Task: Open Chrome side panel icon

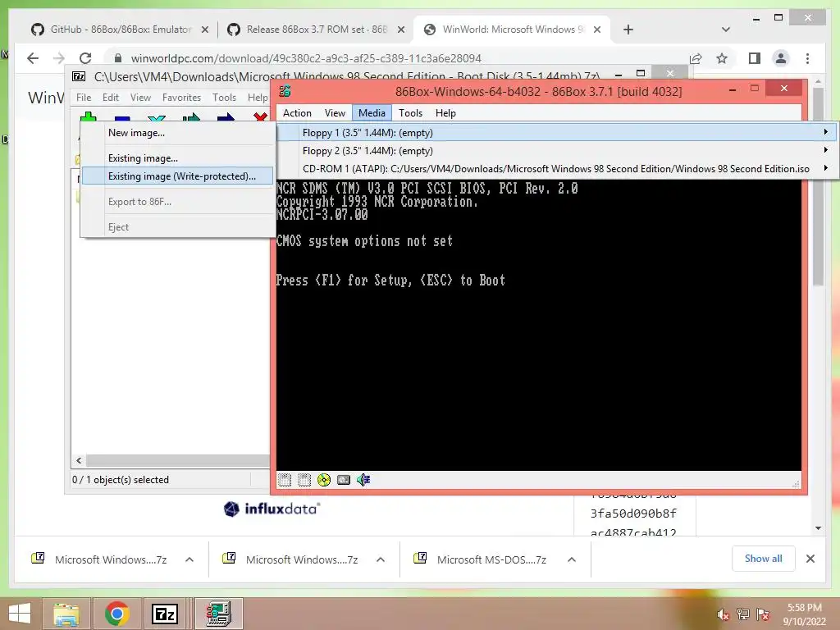Action: click(x=755, y=58)
